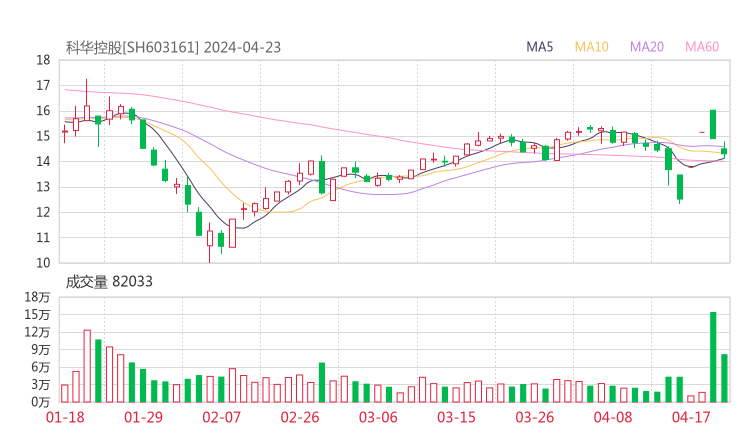Click the 9万 volume axis label
The width and height of the screenshot is (740, 440).
(41, 350)
